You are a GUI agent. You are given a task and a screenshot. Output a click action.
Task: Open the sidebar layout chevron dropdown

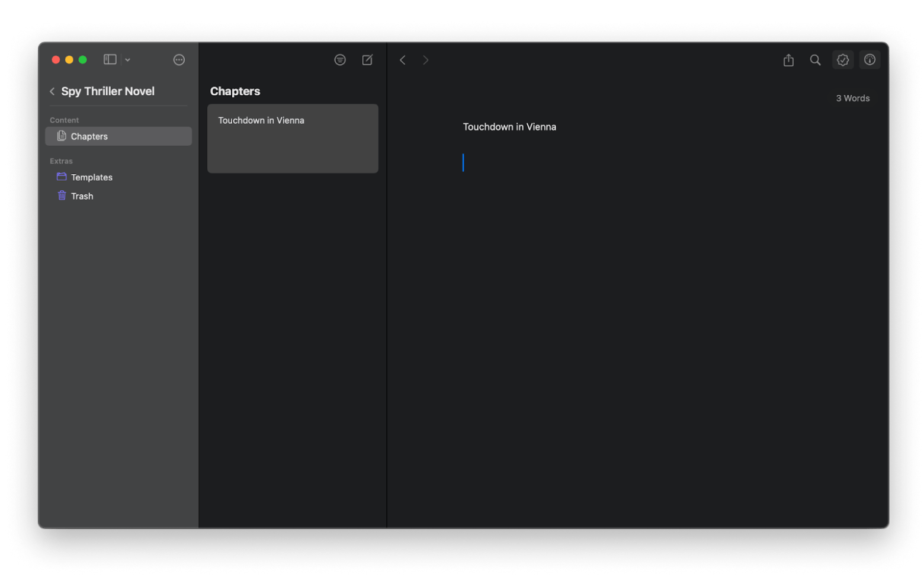[x=127, y=60]
